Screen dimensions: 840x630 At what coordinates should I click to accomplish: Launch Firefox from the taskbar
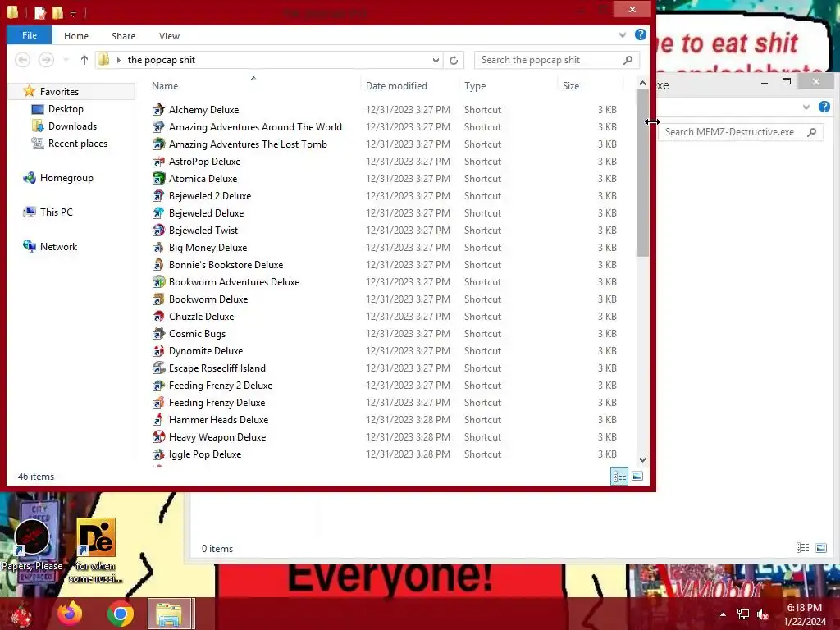pyautogui.click(x=70, y=614)
